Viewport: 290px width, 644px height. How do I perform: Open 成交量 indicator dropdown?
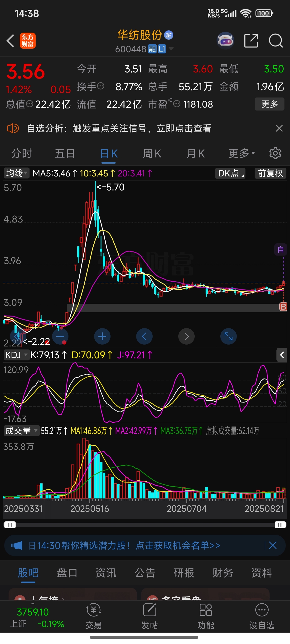pos(22,431)
